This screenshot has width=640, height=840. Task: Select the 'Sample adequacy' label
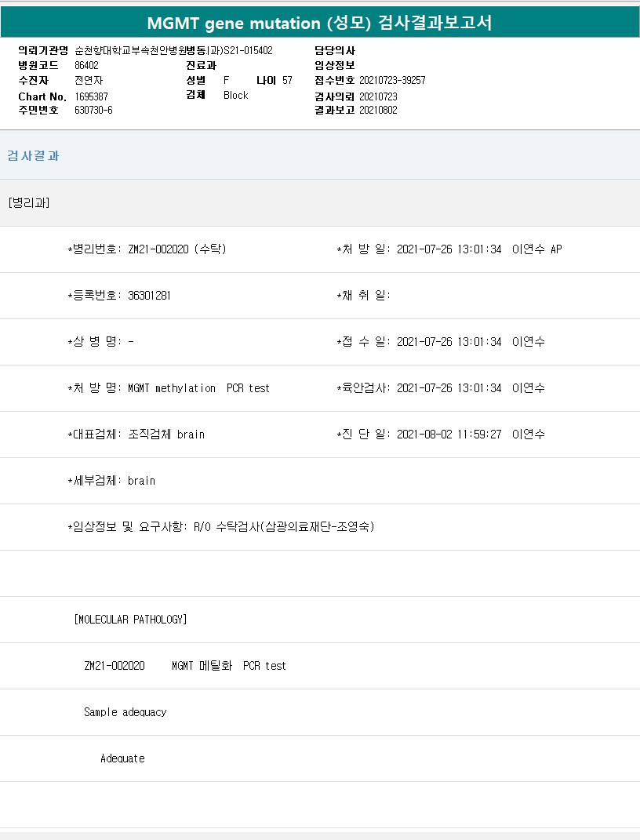pos(125,712)
